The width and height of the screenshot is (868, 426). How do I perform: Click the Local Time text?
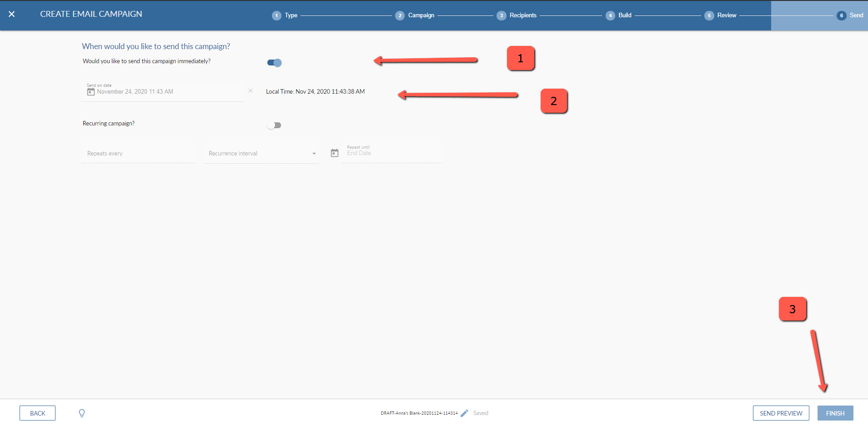pos(316,92)
